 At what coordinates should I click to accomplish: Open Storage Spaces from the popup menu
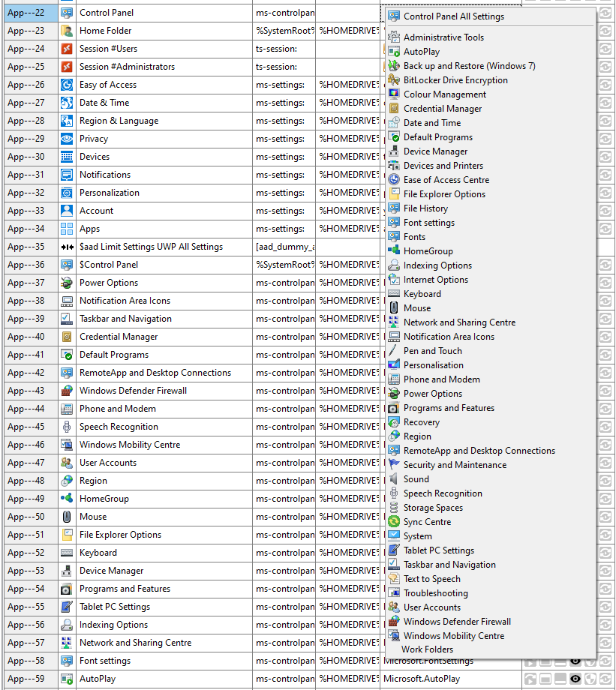[433, 508]
